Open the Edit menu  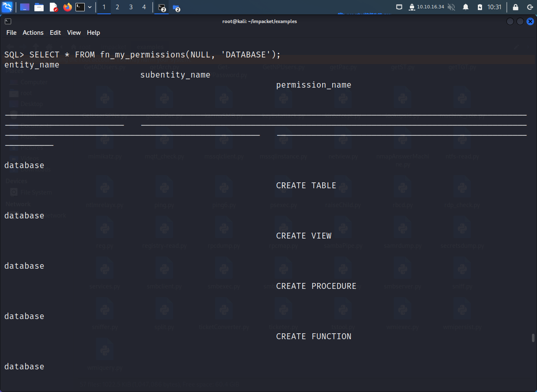pyautogui.click(x=55, y=33)
